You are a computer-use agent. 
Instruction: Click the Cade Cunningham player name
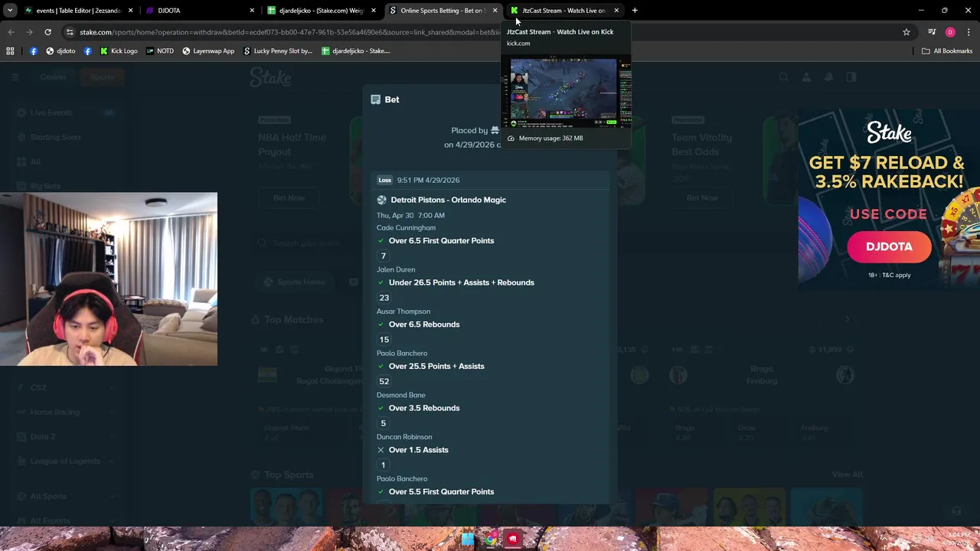pos(406,227)
